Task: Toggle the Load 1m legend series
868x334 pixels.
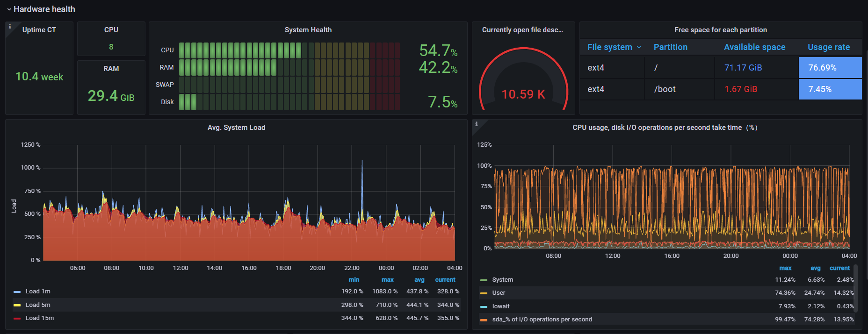Action: [38, 291]
